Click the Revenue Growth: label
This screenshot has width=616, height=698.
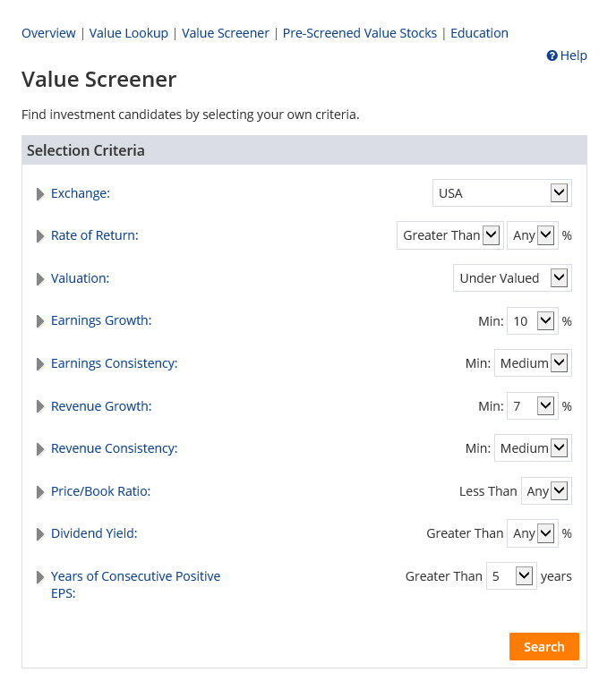pos(101,406)
